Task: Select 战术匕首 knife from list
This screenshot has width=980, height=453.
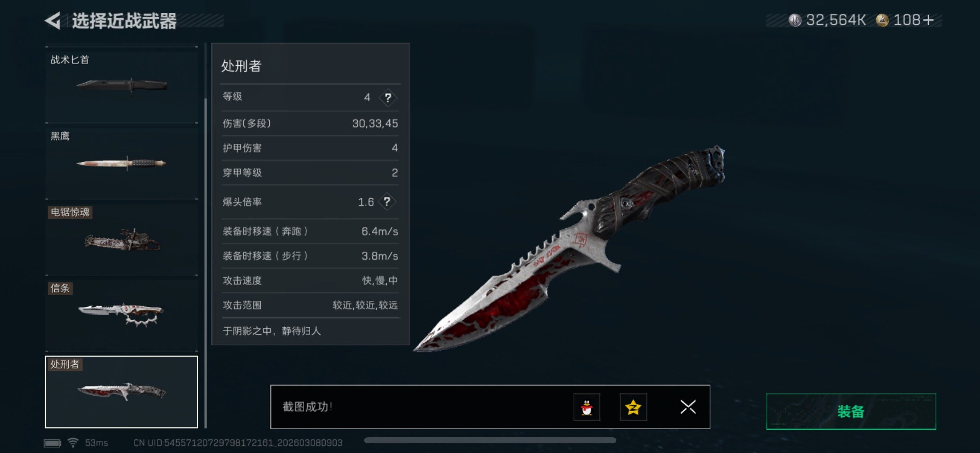Action: click(121, 85)
